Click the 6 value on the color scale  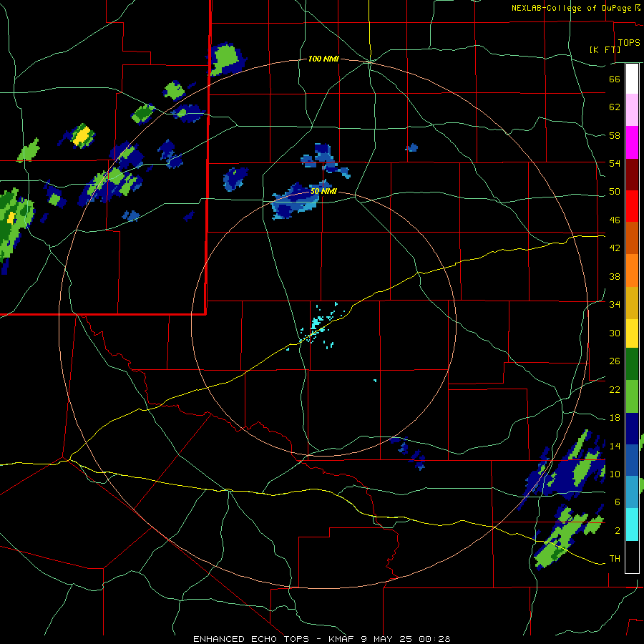(x=618, y=502)
